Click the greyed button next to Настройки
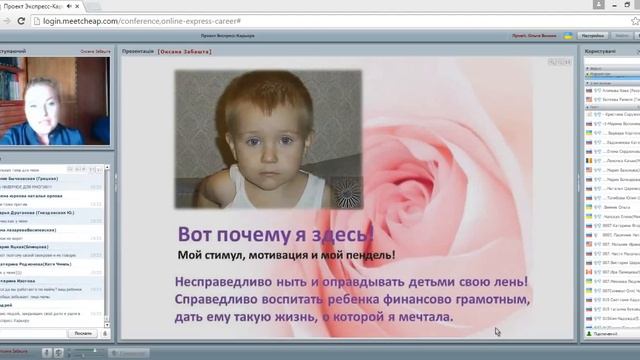This screenshot has height=360, width=640. coord(622,36)
